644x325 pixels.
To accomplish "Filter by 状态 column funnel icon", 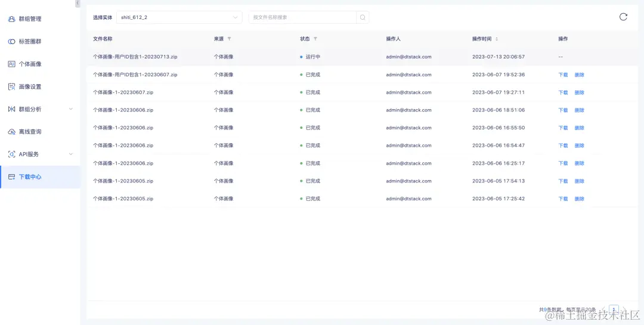I will coord(315,39).
